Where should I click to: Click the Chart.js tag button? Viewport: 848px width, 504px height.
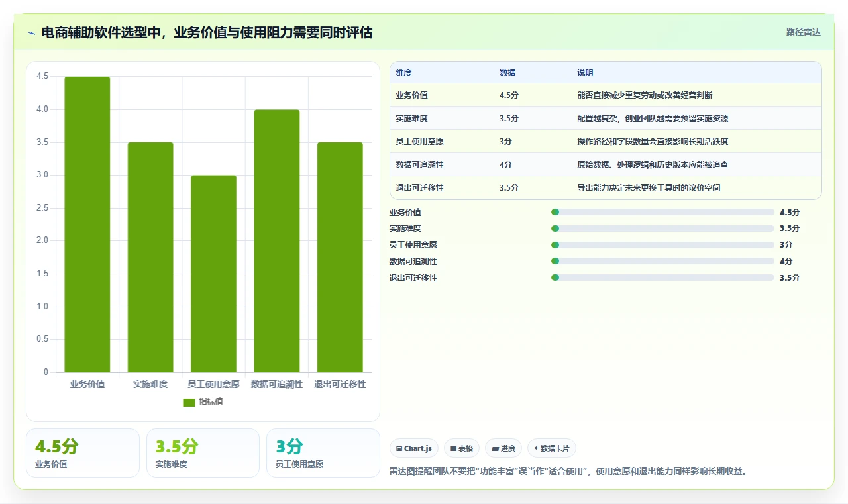413,448
